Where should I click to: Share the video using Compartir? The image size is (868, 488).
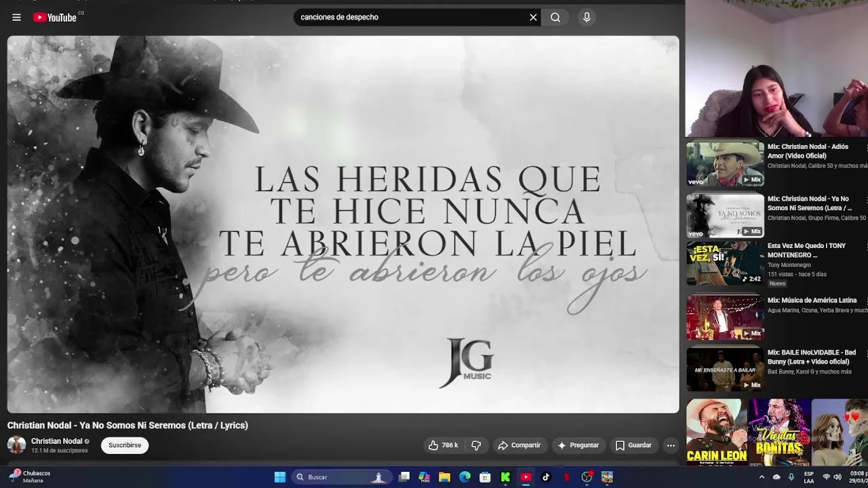point(519,445)
